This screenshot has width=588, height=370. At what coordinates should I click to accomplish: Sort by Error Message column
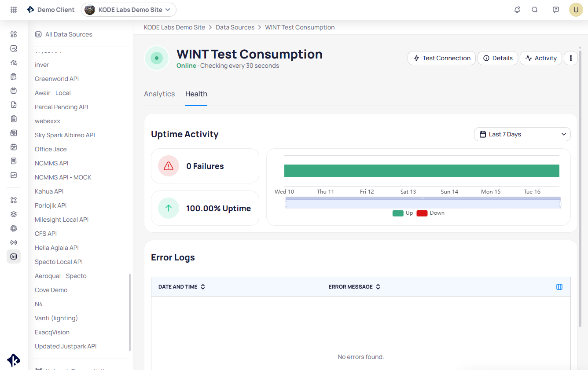354,287
